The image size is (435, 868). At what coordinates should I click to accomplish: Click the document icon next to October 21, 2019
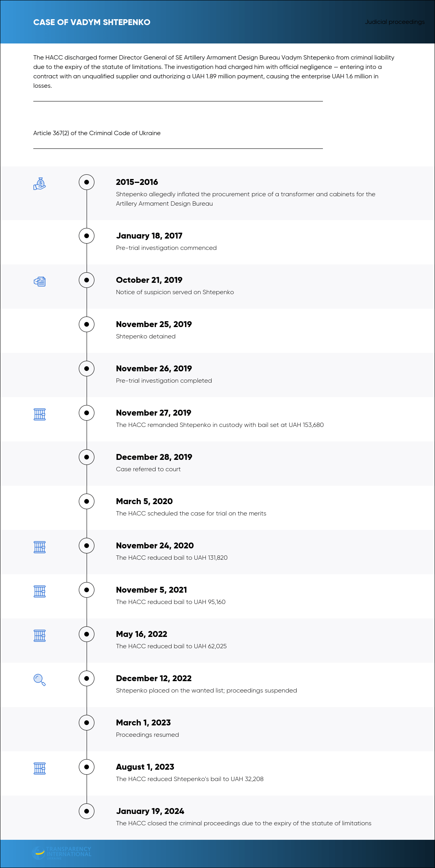point(40,281)
